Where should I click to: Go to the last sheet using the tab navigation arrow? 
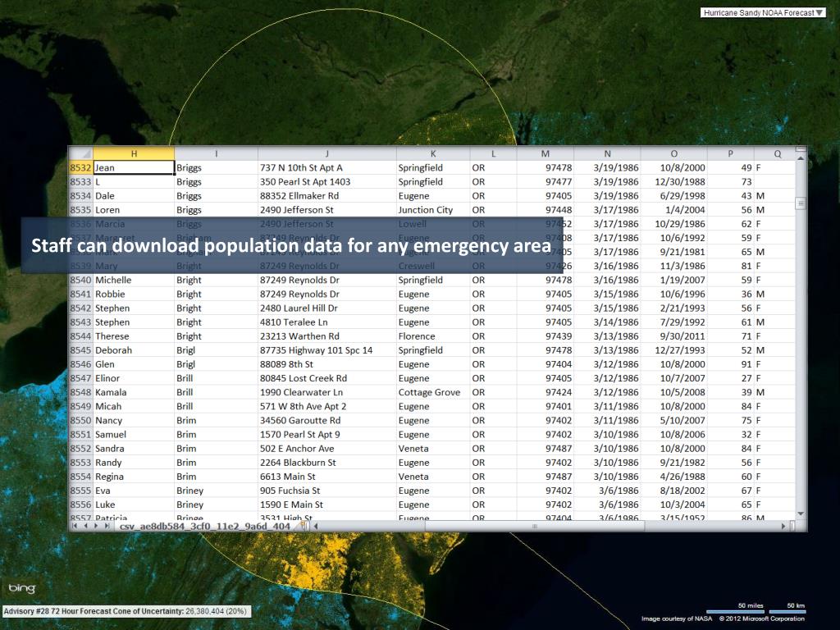(107, 526)
